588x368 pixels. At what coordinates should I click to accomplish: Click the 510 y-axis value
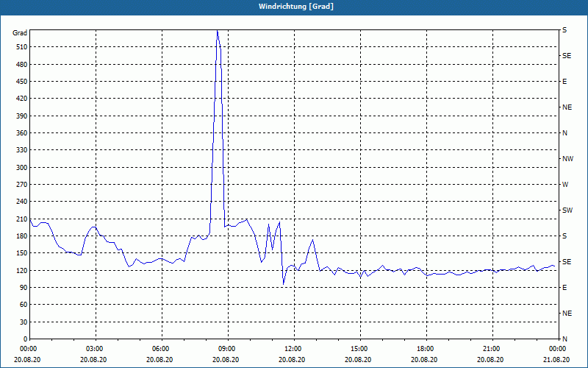tap(23, 47)
